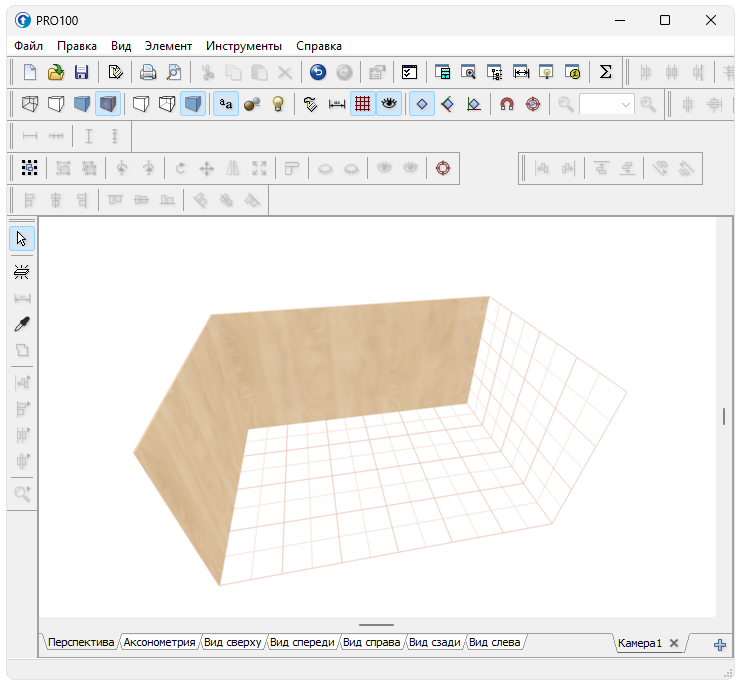Toggle the red magnet snapping icon

(507, 104)
